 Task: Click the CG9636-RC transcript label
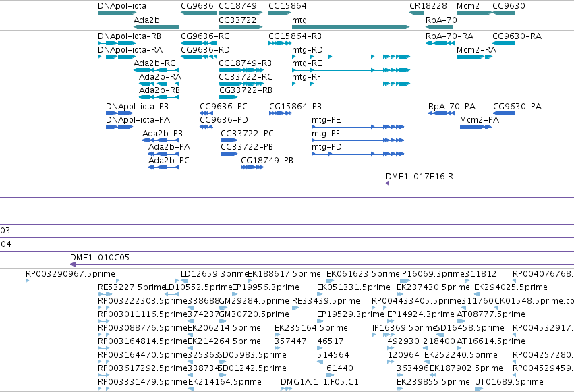point(205,36)
